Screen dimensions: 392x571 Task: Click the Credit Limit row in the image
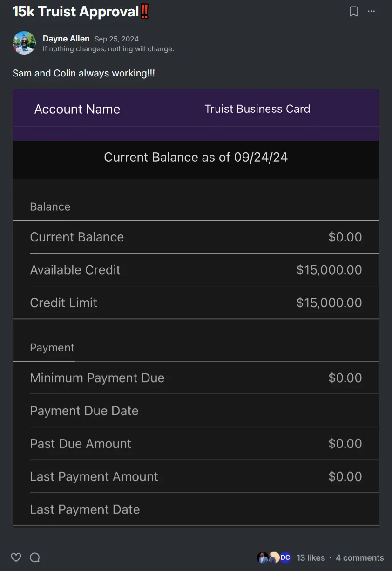[x=196, y=303]
